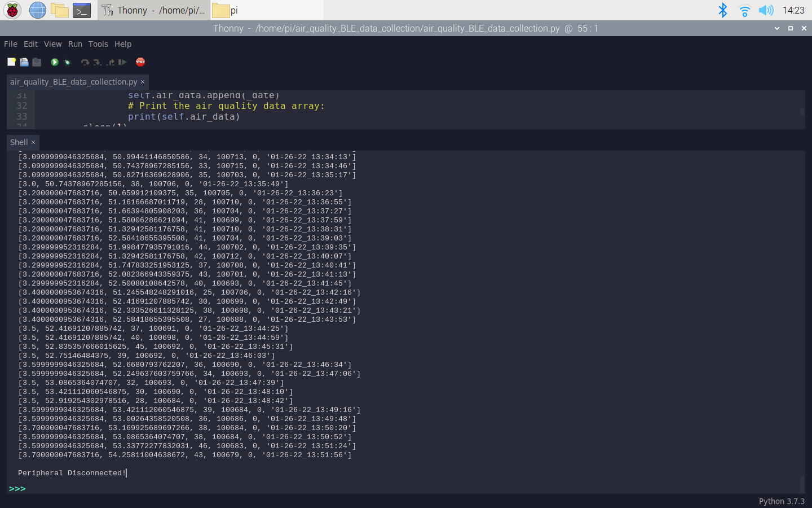The image size is (812, 508).
Task: Open the WiFi network indicator
Action: pos(744,10)
